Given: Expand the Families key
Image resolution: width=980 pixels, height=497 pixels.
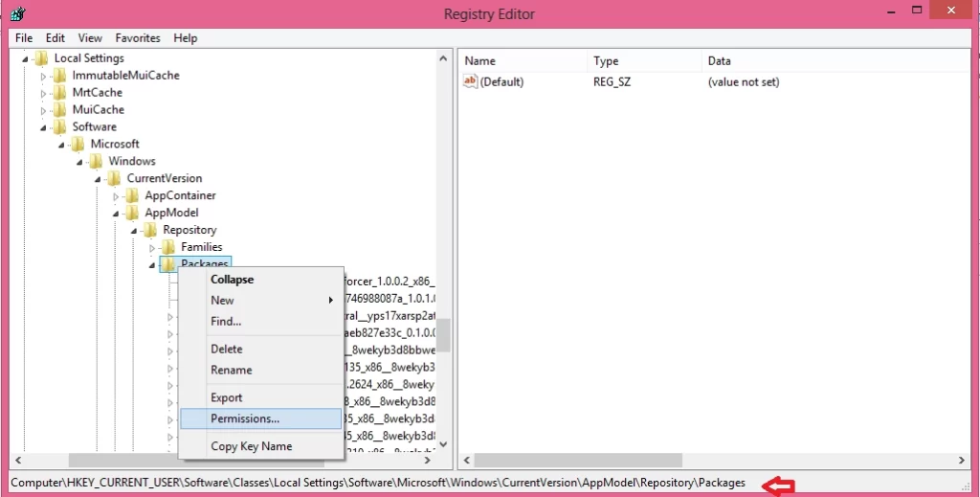Looking at the screenshot, I should (x=152, y=248).
